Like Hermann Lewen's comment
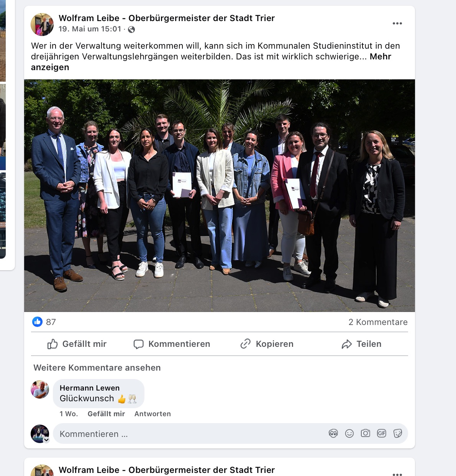 tap(106, 414)
